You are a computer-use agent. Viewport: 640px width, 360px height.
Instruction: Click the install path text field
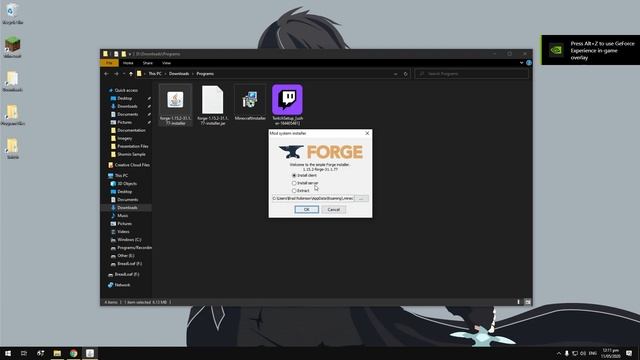pos(313,198)
